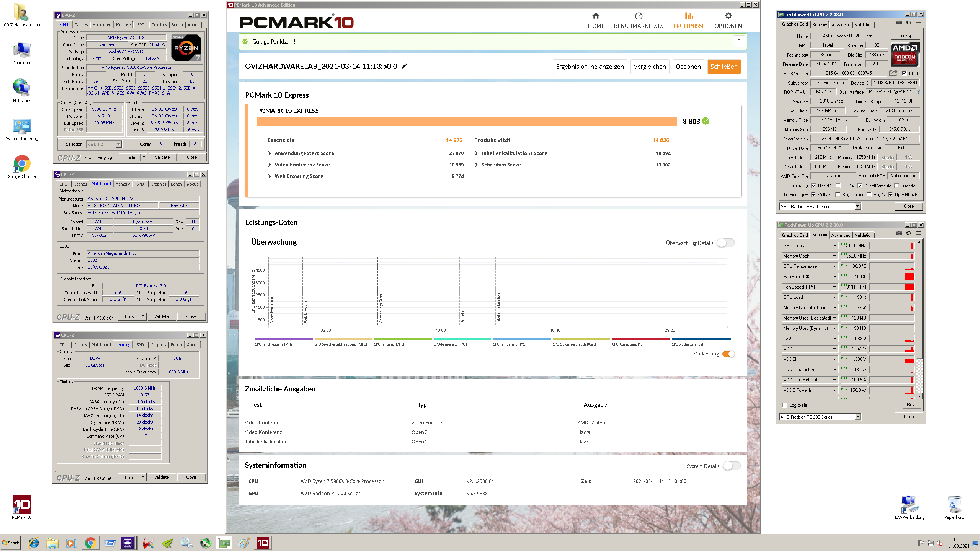Viewport: 980px width, 551px height.
Task: Refresh using the icon in top GPU-Z window
Action: click(908, 23)
